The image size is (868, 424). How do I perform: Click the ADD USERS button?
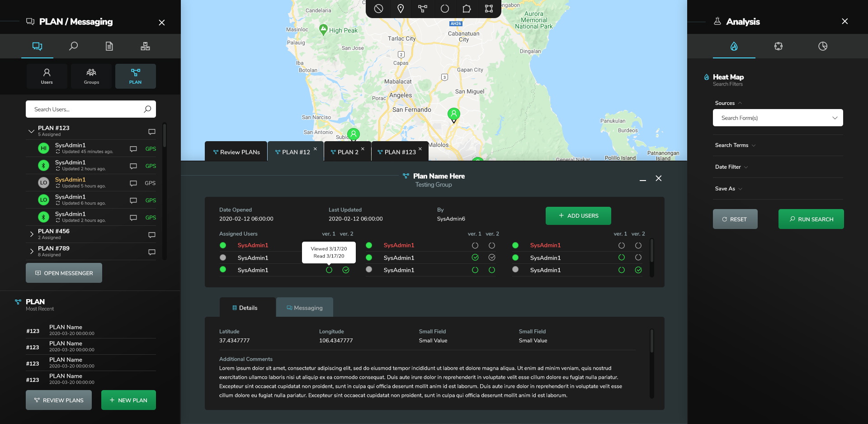click(578, 215)
